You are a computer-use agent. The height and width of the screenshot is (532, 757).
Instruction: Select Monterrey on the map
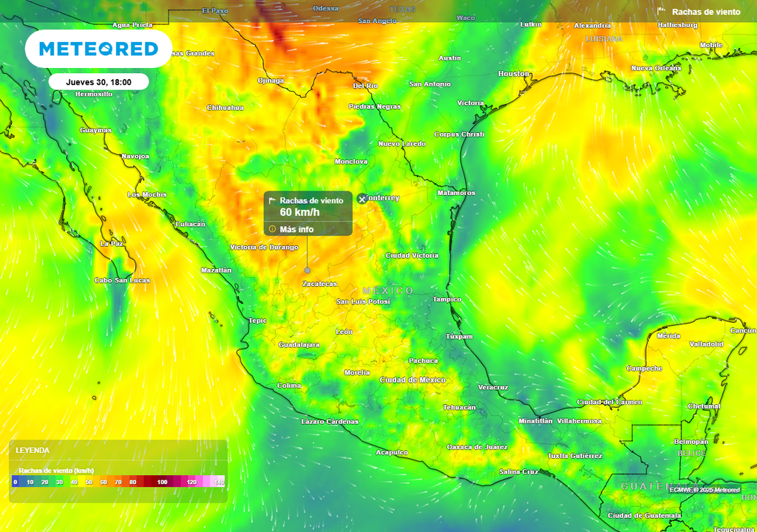pyautogui.click(x=387, y=197)
